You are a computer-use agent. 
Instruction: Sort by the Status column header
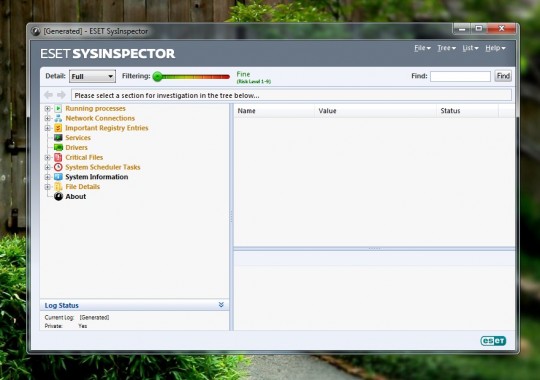coord(467,111)
